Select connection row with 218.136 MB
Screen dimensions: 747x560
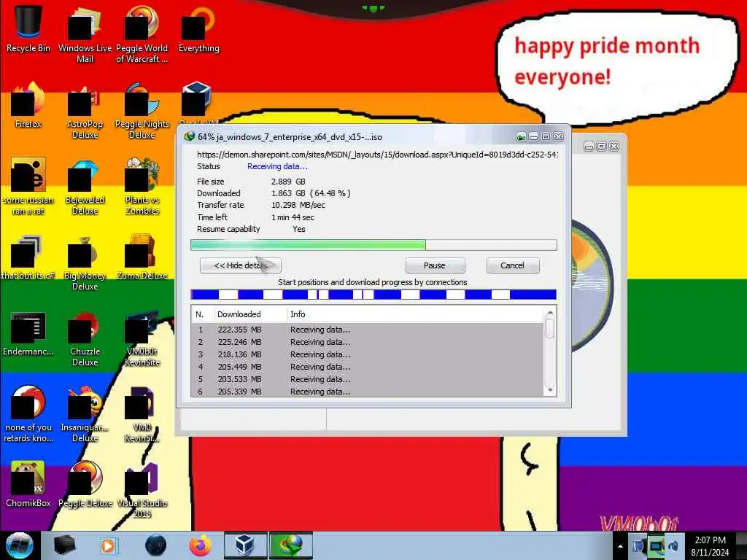(367, 354)
